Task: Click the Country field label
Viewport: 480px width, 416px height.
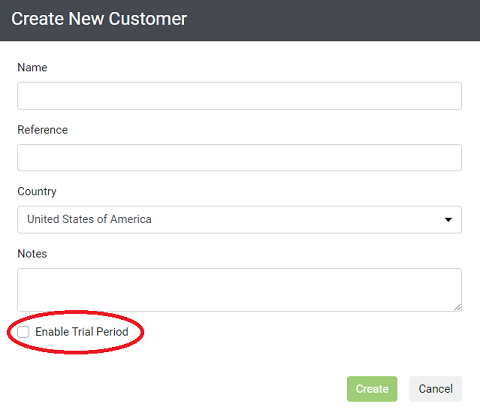Action: click(37, 192)
